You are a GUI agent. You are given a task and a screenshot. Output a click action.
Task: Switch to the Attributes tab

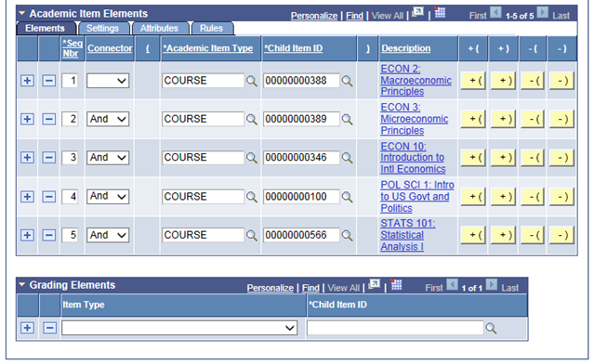click(159, 29)
